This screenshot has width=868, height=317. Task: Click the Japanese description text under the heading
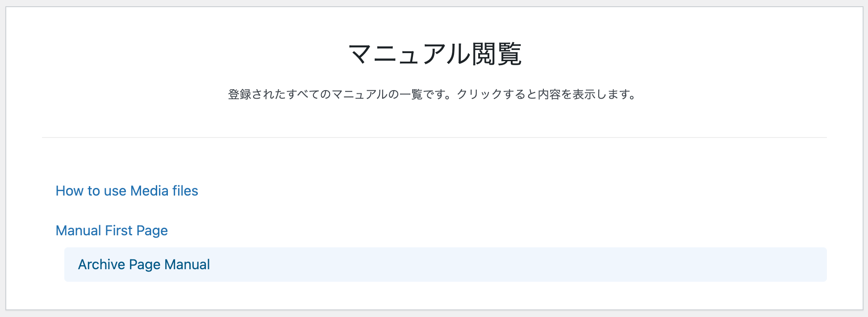[432, 95]
